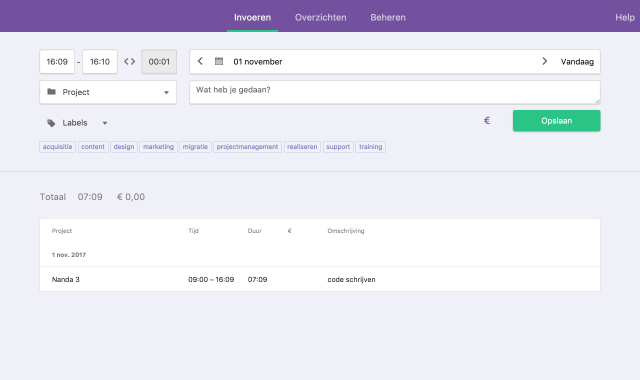Open the Nanda 3 entry
The image size is (640, 380).
(66, 280)
